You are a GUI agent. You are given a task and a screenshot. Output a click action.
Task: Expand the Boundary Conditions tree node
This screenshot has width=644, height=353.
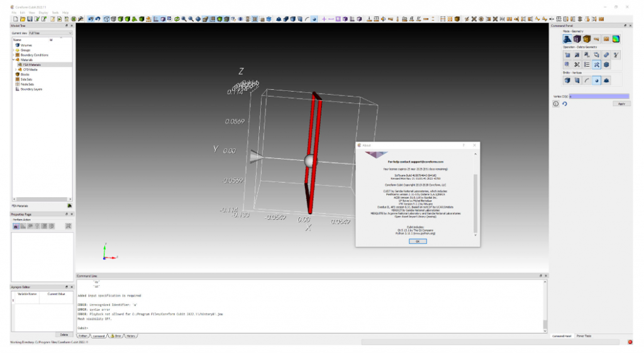(x=14, y=55)
